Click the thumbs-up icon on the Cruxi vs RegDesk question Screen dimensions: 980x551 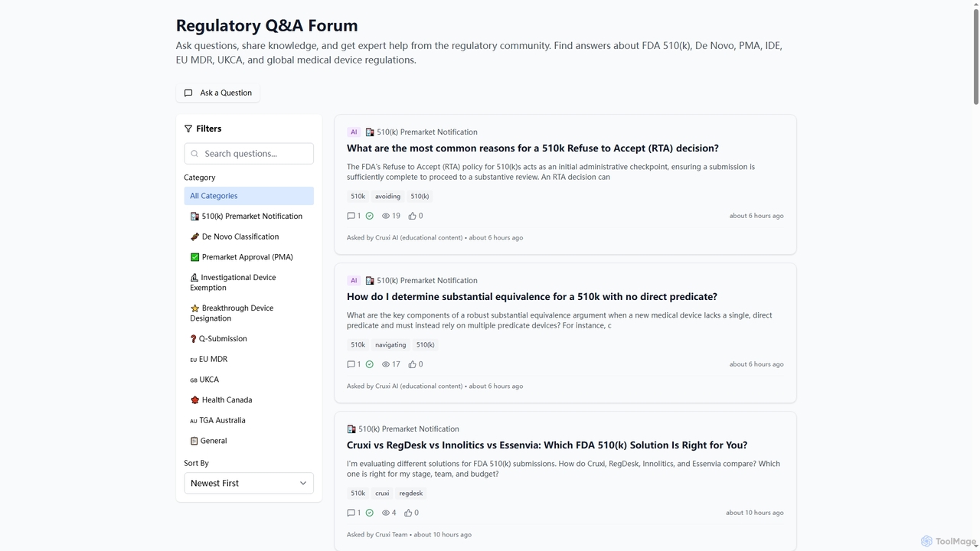[408, 513]
